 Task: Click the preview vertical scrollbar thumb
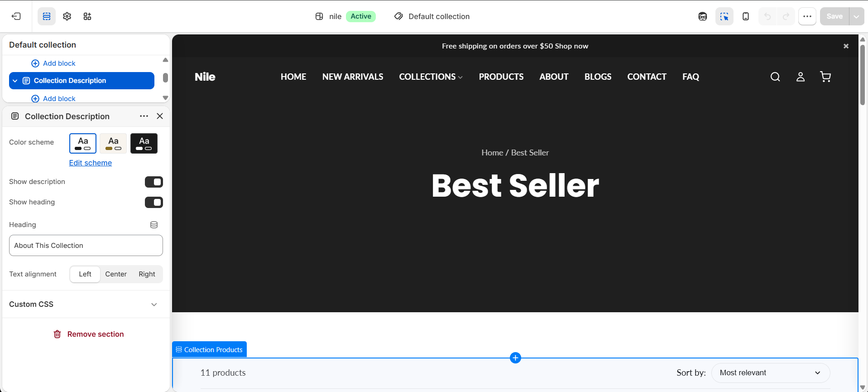pos(863,75)
